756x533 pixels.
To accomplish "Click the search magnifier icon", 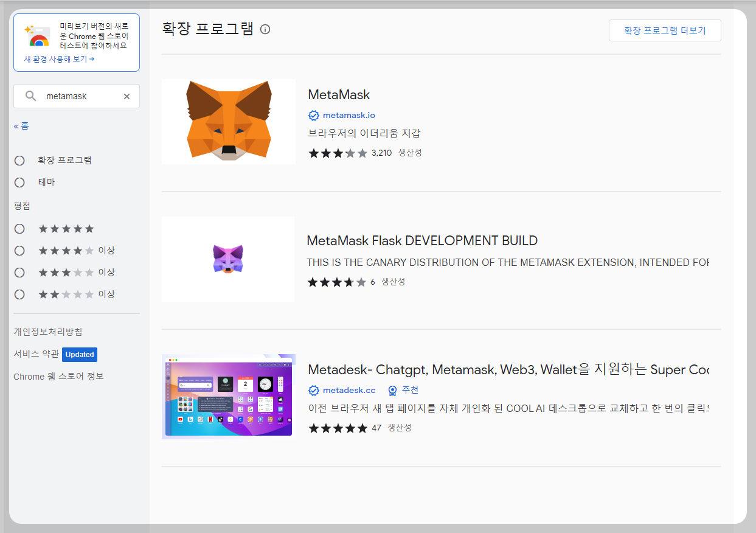I will 30,96.
